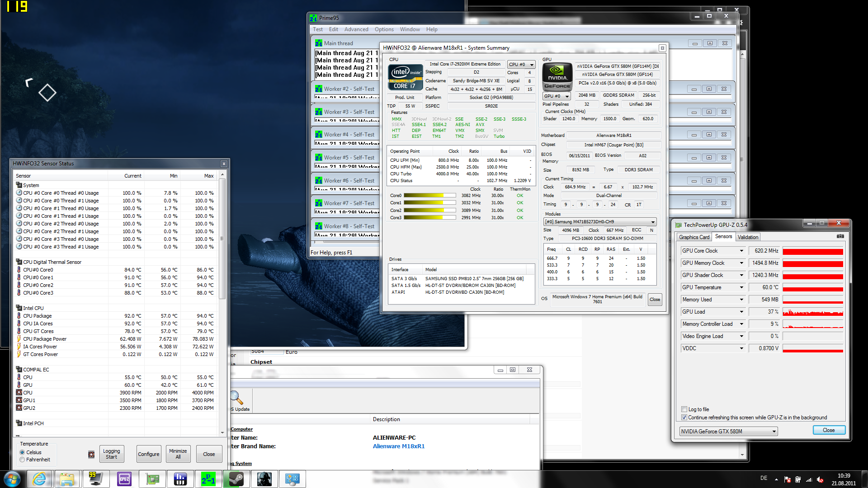Toggle Continue refreshing in background checkbox
Viewport: 868px width, 488px height.
[684, 418]
